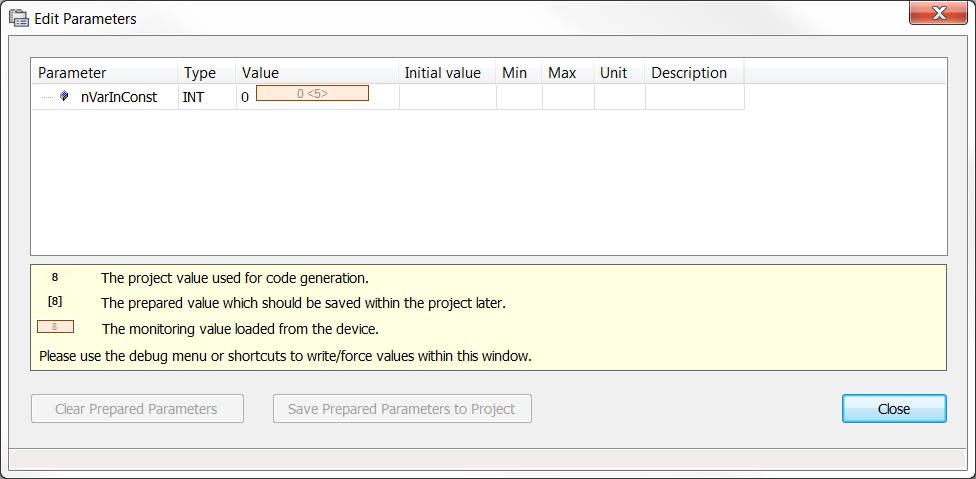Click the Initial value cell of nVarInConst
This screenshot has height=479, width=976.
point(448,97)
